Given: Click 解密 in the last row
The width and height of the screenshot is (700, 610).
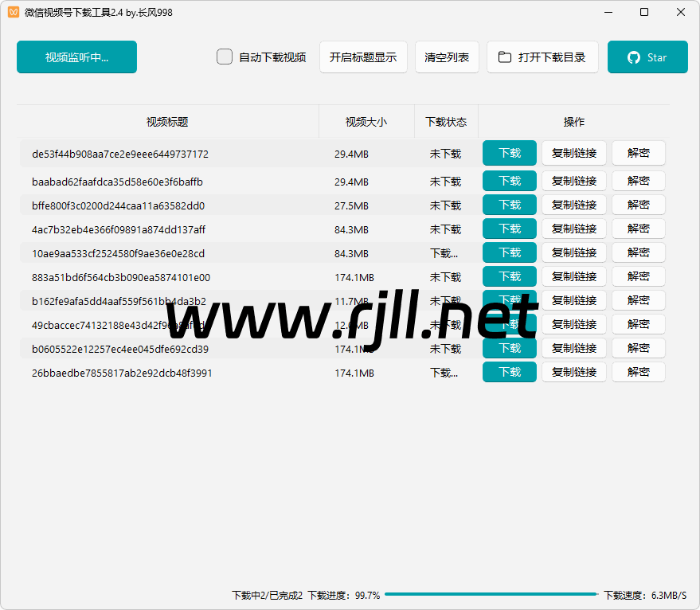Looking at the screenshot, I should pos(638,372).
